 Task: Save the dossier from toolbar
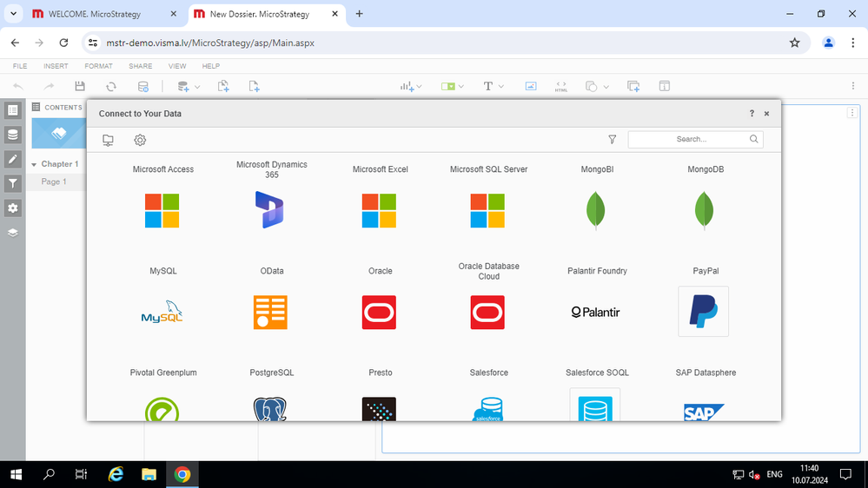click(80, 86)
